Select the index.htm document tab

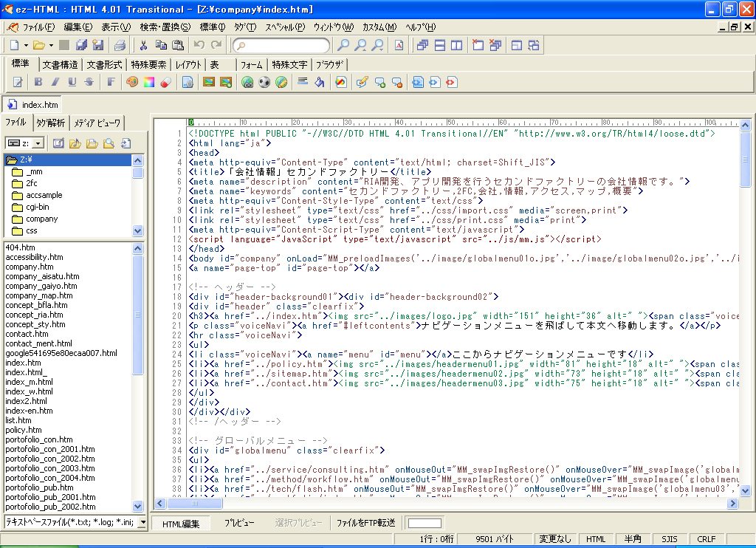coord(32,105)
